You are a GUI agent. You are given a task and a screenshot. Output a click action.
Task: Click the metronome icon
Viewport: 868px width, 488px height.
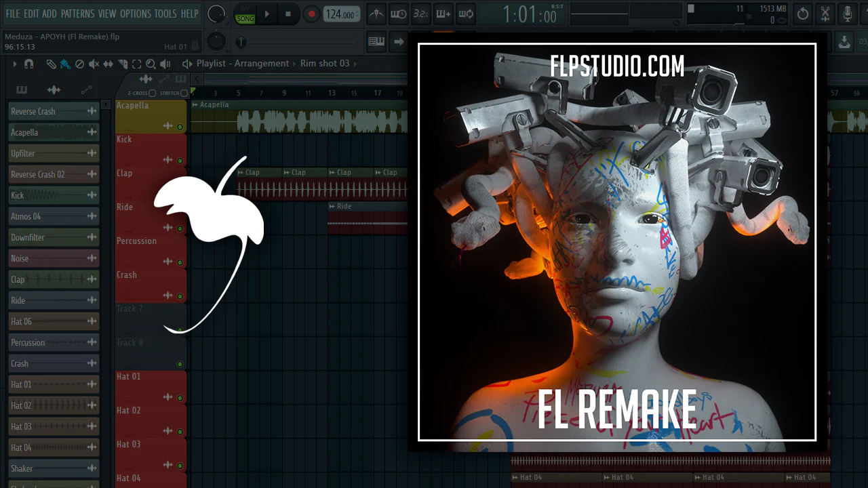click(376, 14)
